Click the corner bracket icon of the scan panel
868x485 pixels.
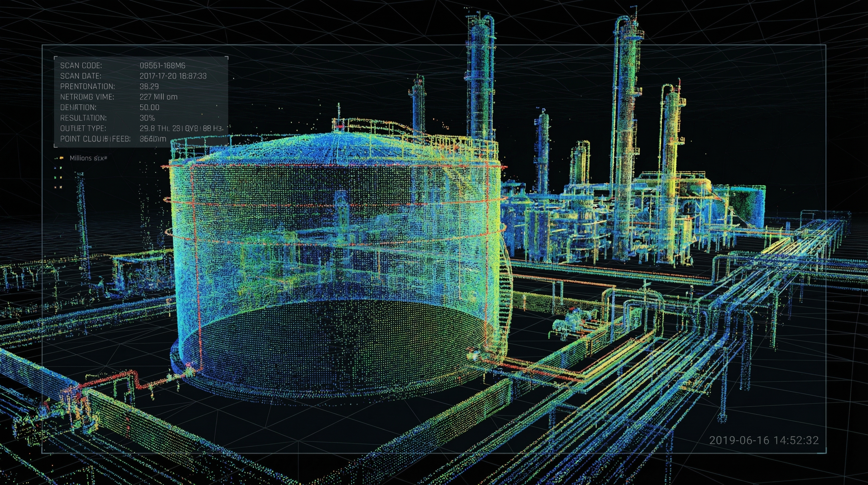tap(56, 58)
